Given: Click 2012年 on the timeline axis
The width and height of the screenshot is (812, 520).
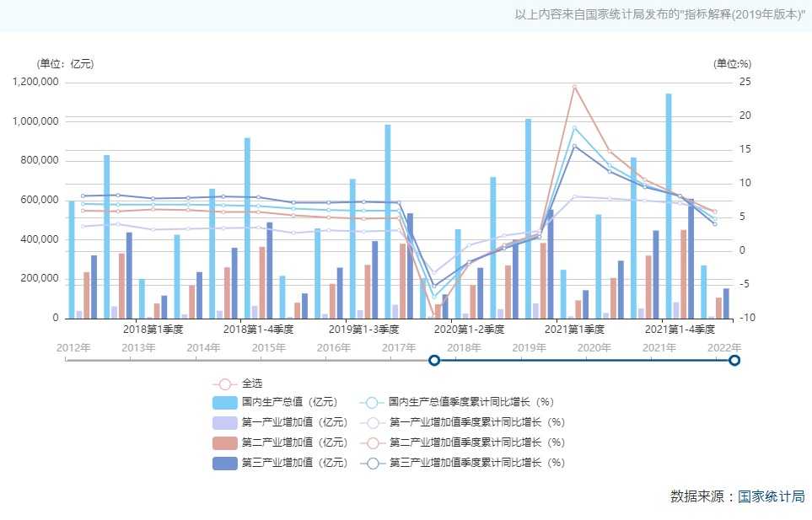Looking at the screenshot, I should click(x=73, y=347).
